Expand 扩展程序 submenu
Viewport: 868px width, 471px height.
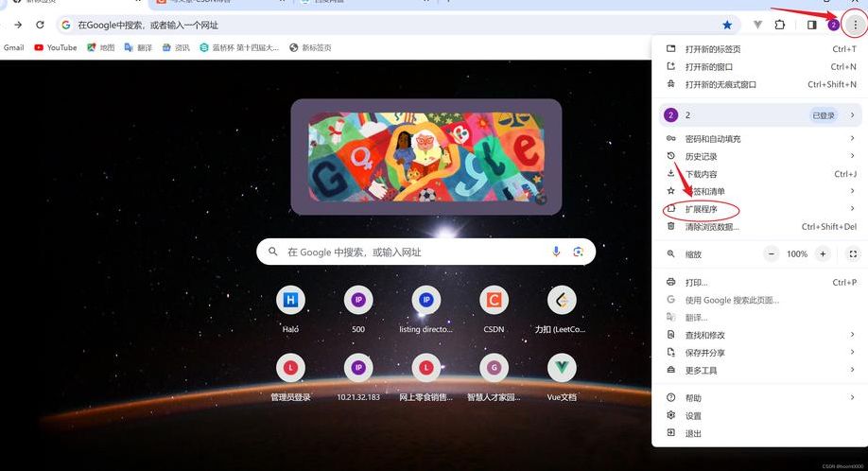click(761, 209)
